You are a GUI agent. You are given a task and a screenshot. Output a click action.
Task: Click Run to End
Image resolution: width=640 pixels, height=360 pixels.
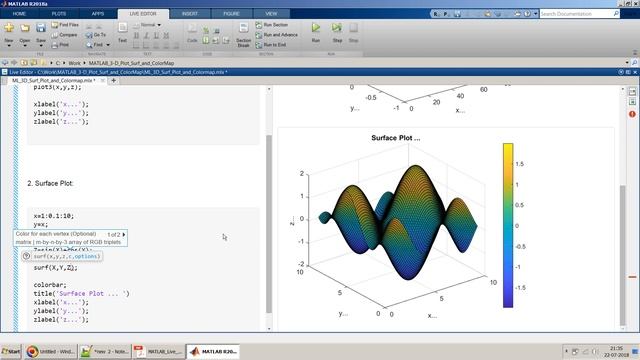coord(271,45)
